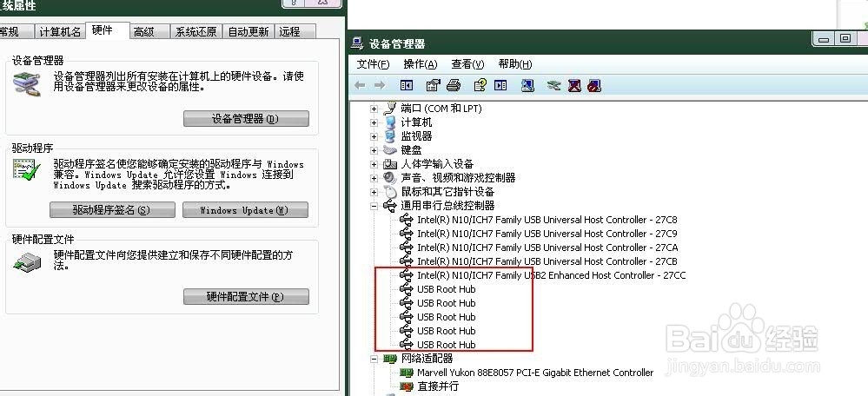
Task: Expand the 计算机 tree node
Action: (374, 122)
